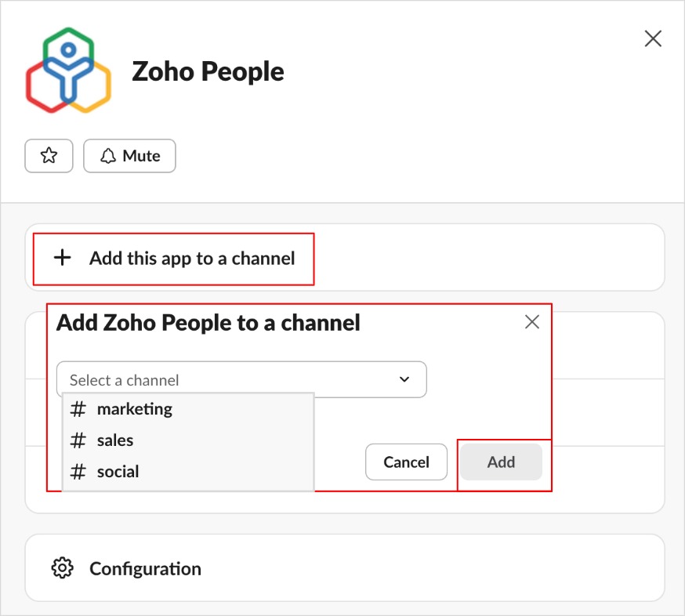685x616 pixels.
Task: Click the 'Select a channel' field
Action: click(x=227, y=380)
